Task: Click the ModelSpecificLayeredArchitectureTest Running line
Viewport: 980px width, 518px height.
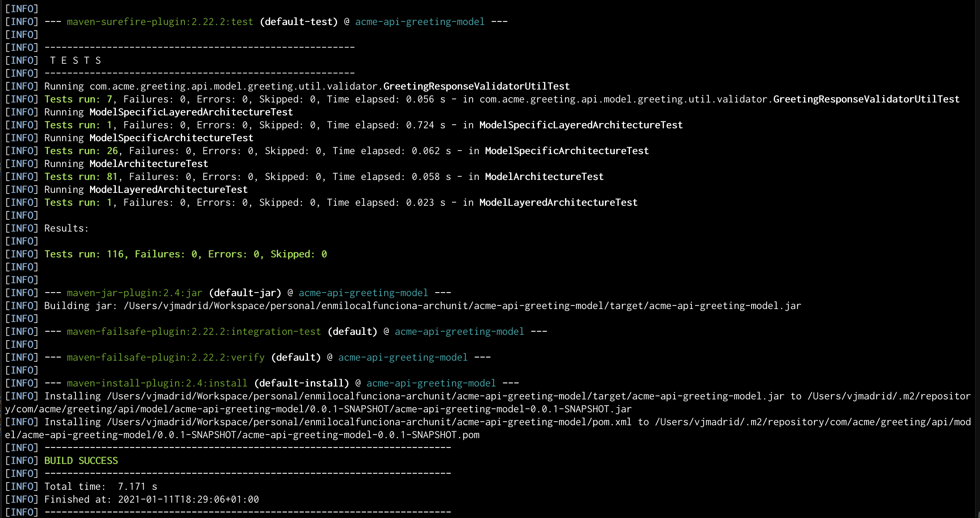Action: 169,112
